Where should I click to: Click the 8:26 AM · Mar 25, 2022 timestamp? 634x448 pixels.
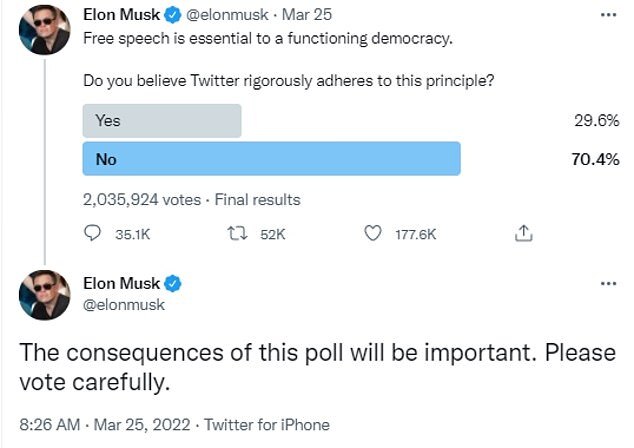(x=105, y=425)
